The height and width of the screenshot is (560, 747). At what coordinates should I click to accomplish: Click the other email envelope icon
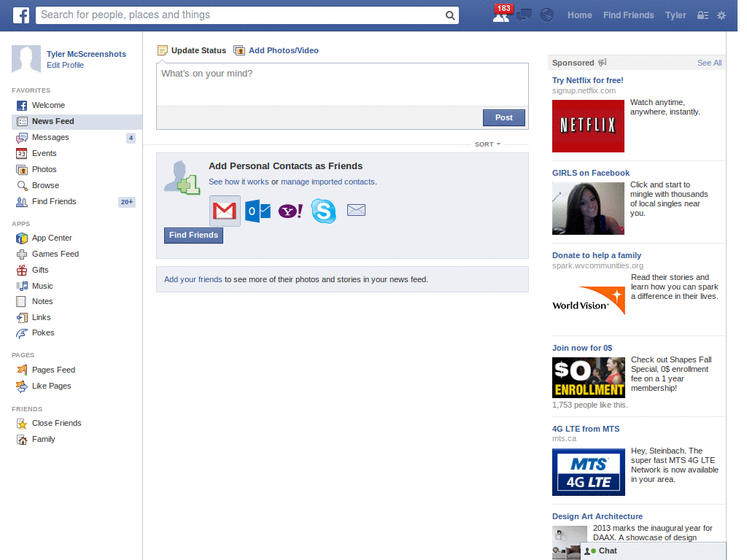coord(356,210)
